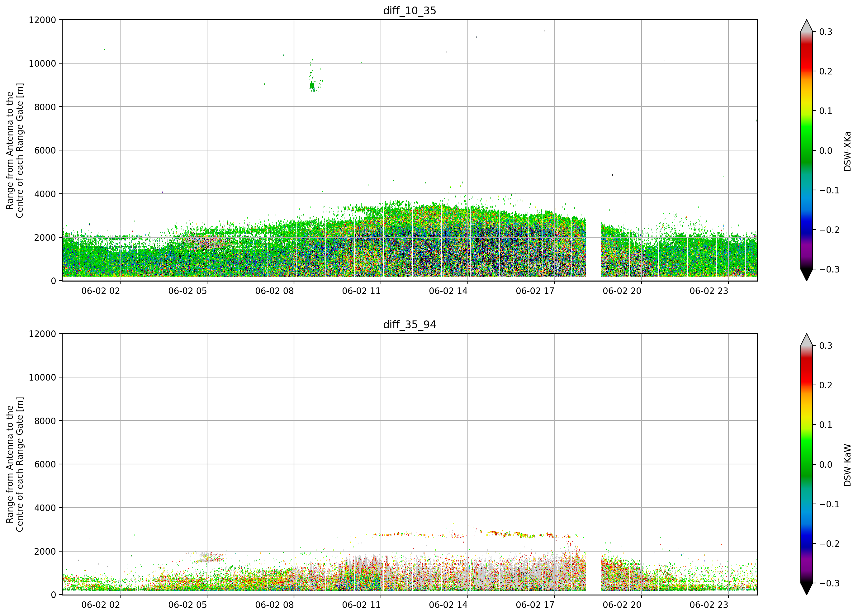Click the 06-02 11 tick label in top plot
Screen dimensions: 858x616
361,291
